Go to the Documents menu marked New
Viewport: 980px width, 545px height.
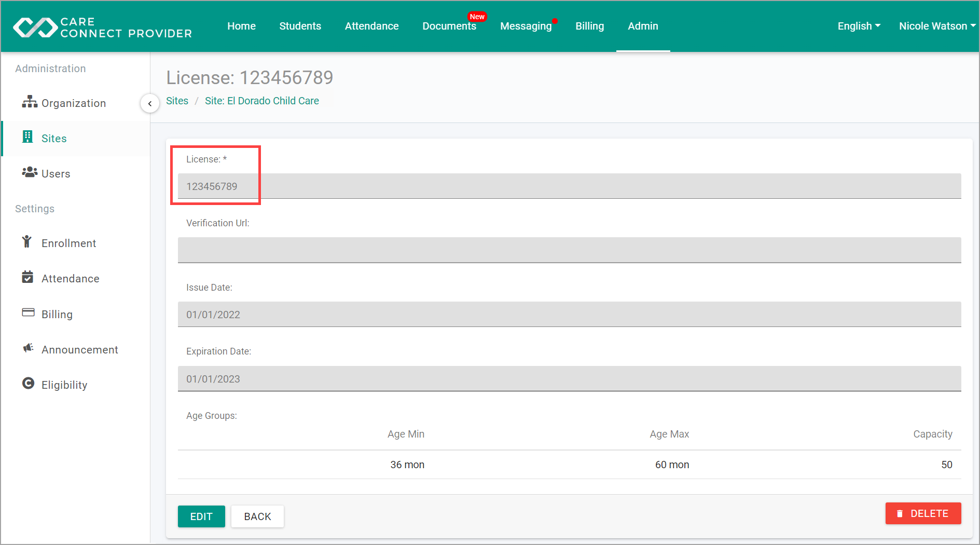[449, 26]
